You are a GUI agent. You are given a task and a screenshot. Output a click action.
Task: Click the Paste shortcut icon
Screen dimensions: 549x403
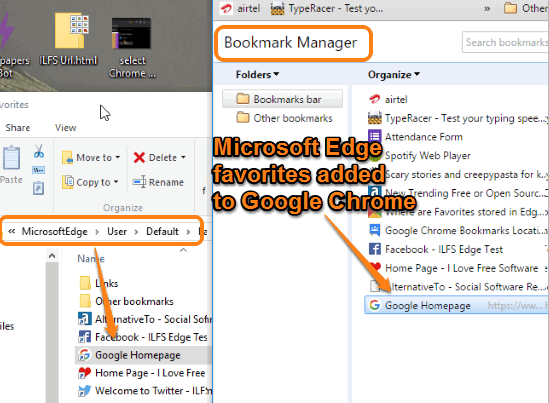point(39,188)
